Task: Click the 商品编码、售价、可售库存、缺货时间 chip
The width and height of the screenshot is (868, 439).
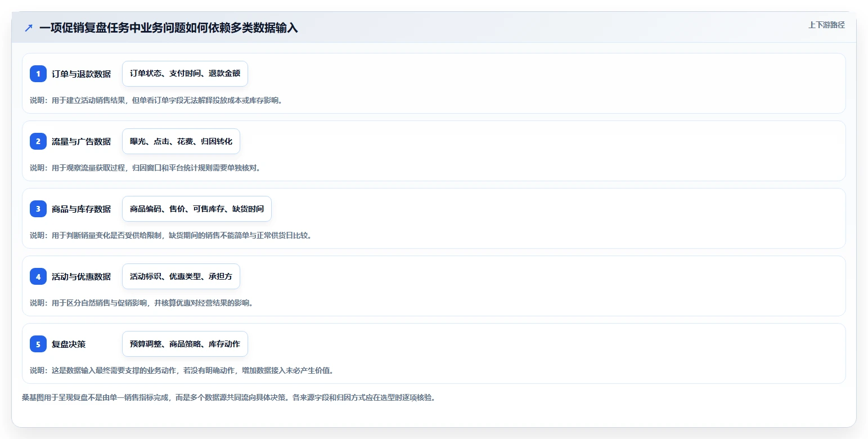Action: [x=197, y=209]
